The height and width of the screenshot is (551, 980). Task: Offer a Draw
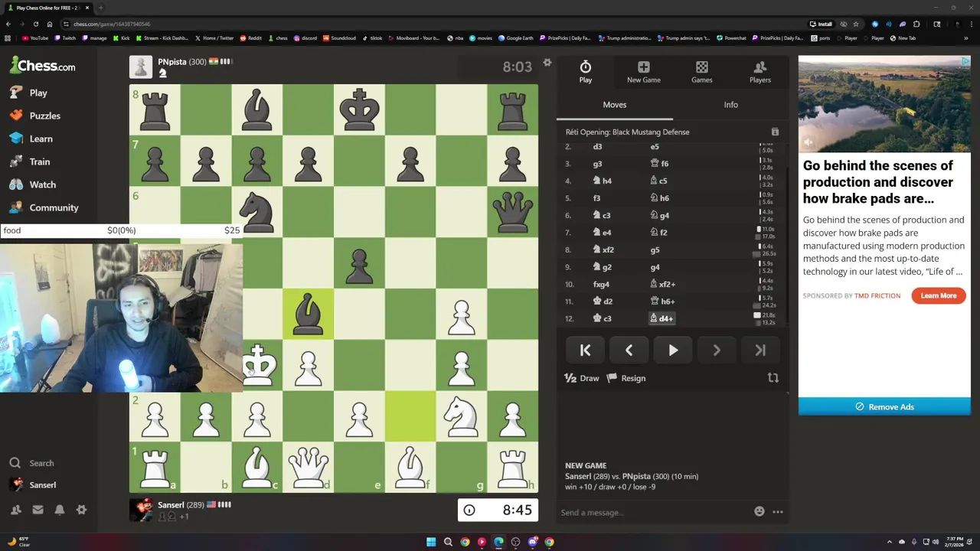point(582,378)
